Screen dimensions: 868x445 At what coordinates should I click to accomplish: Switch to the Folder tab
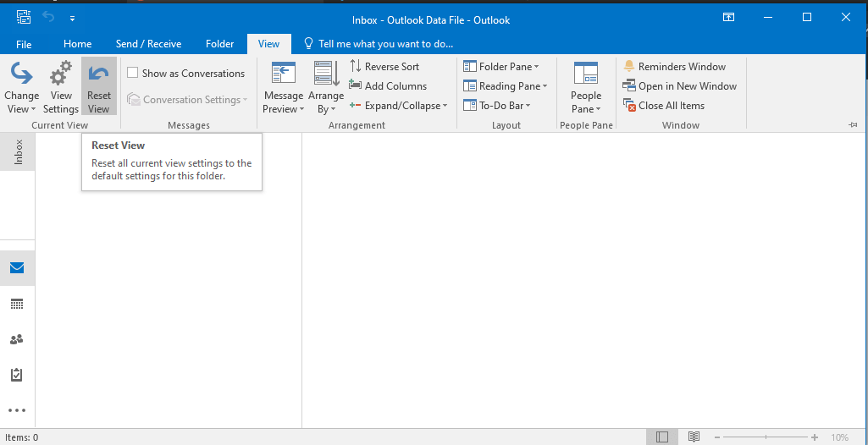coord(220,44)
